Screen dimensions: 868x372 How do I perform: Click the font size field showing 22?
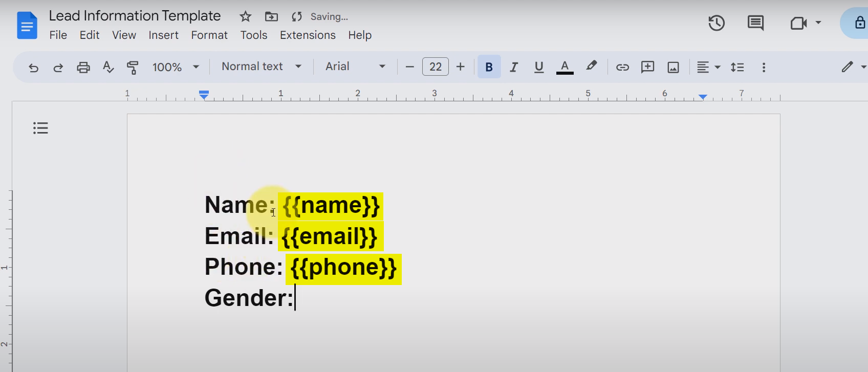coord(436,67)
